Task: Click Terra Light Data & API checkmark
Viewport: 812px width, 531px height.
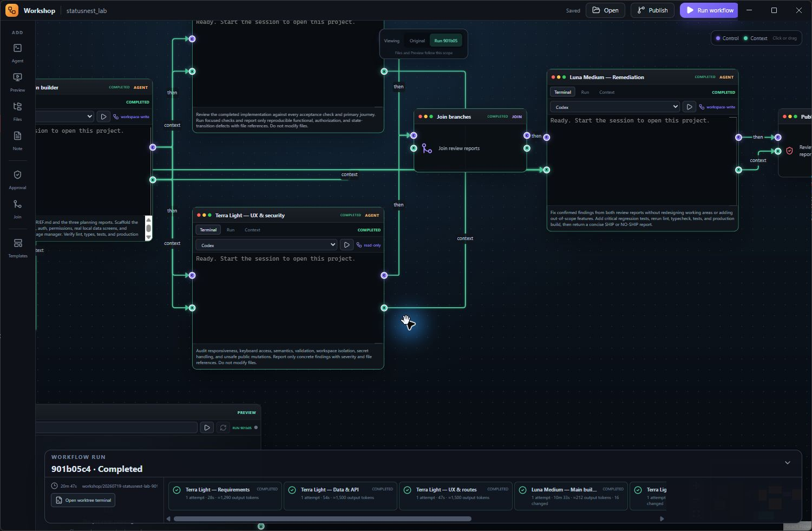Action: coord(292,490)
